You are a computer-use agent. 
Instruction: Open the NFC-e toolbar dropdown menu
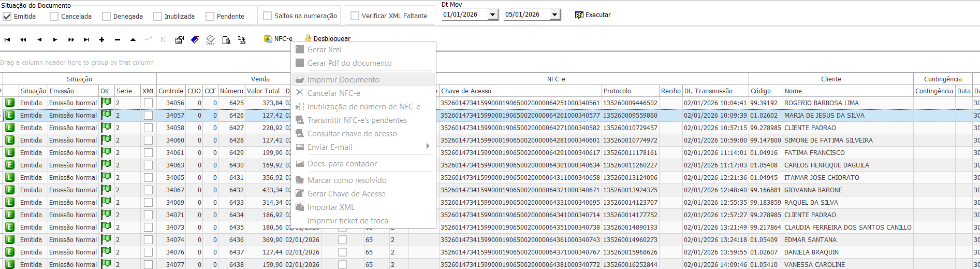pos(278,39)
